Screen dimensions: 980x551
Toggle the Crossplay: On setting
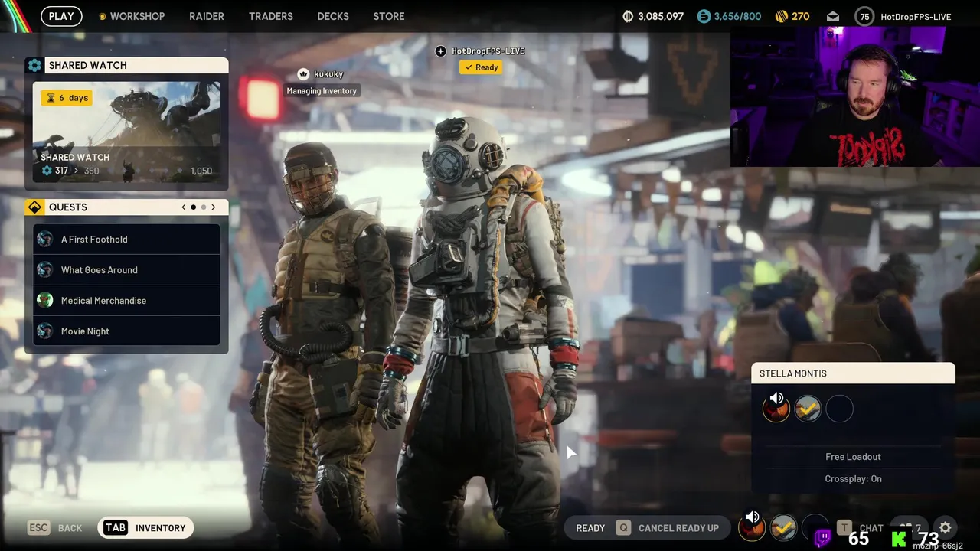click(853, 479)
